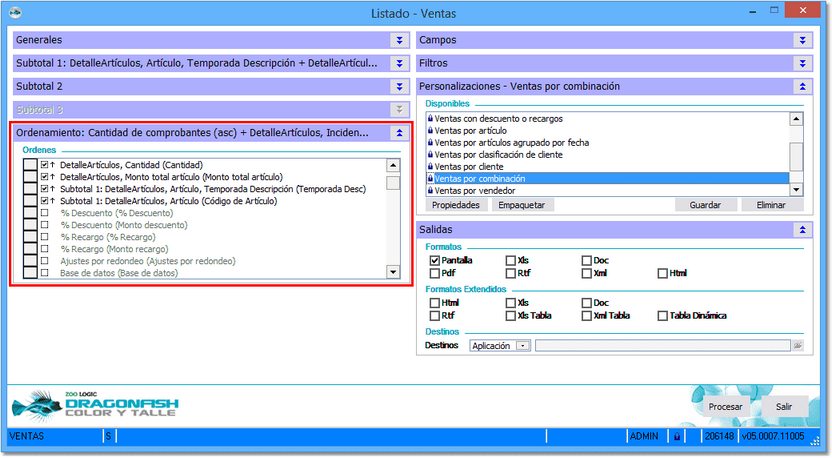Image resolution: width=832 pixels, height=458 pixels.
Task: Expand the Filtros panel
Action: pos(802,63)
